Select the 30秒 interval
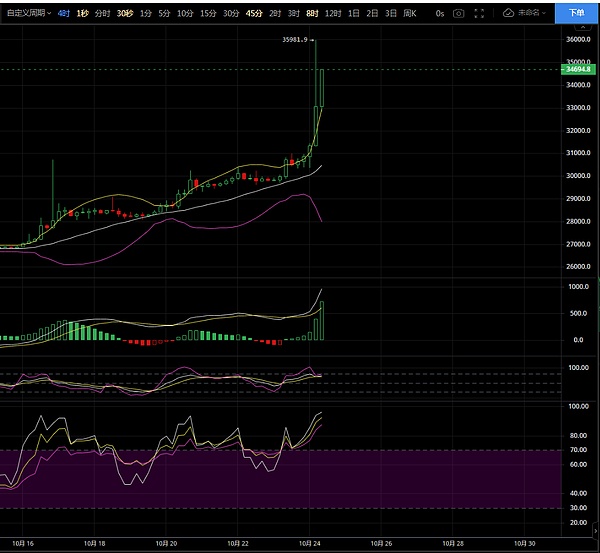Image resolution: width=600 pixels, height=553 pixels. point(124,13)
